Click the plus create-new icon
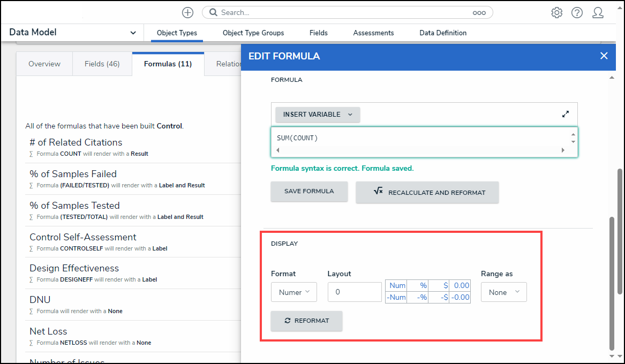Screen dimensions: 625x364 pos(187,12)
